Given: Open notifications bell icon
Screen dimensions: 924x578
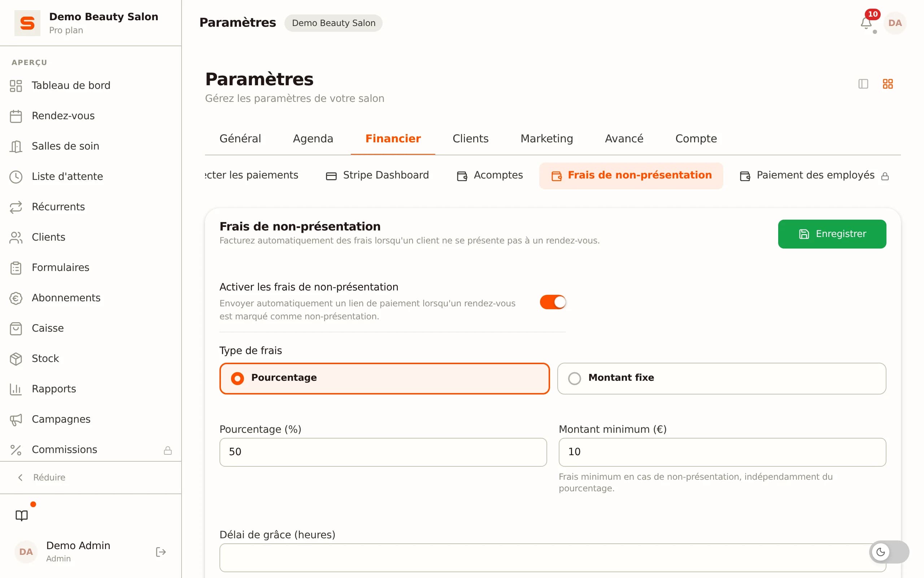Looking at the screenshot, I should point(866,23).
